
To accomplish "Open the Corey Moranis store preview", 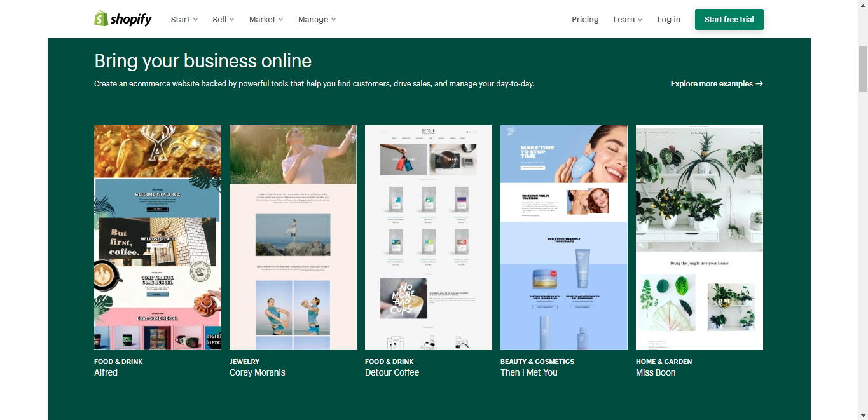I will coord(293,237).
